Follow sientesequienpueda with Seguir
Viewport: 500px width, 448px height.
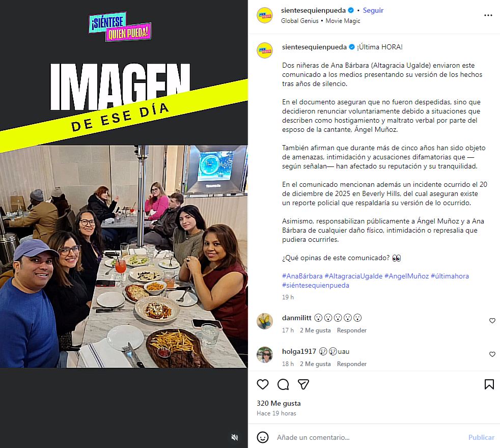pyautogui.click(x=373, y=11)
